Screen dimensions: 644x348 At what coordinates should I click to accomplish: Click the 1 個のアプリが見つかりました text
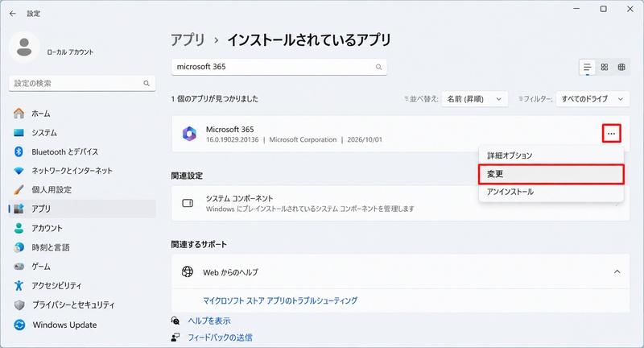215,99
